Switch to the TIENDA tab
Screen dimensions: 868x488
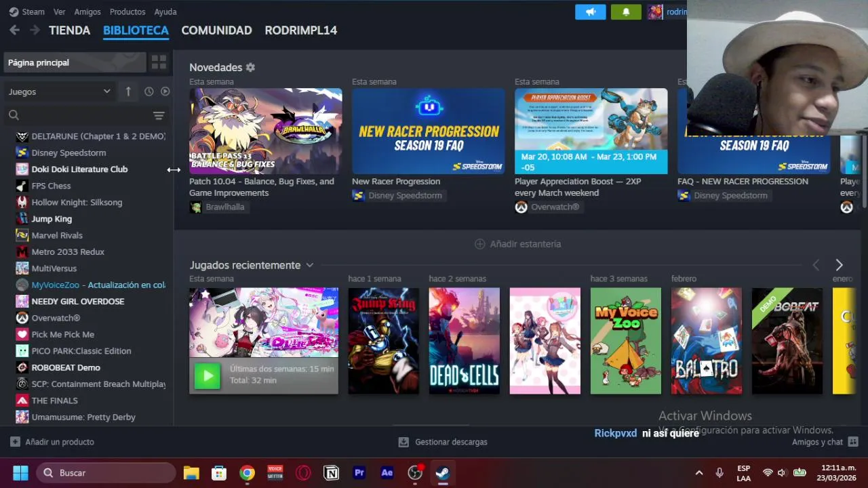click(69, 30)
